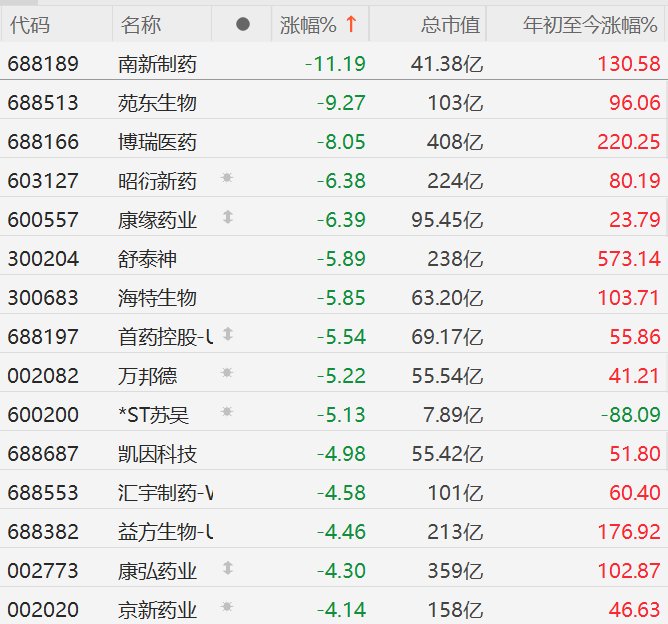The height and width of the screenshot is (624, 668).
Task: Click the dot marker column header
Action: click(243, 24)
